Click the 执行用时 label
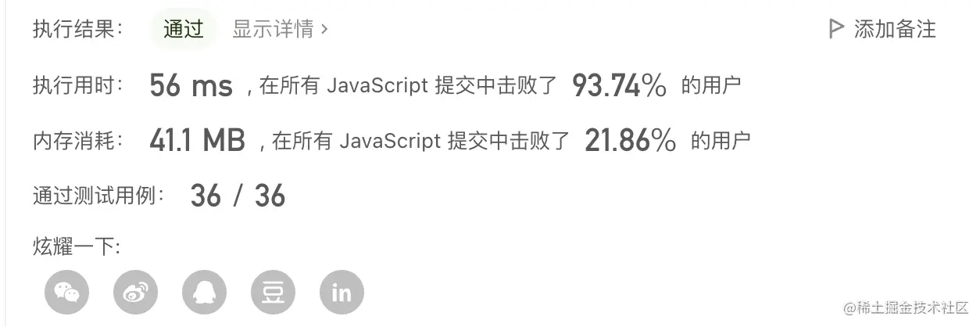This screenshot has width=980, height=327. [78, 85]
